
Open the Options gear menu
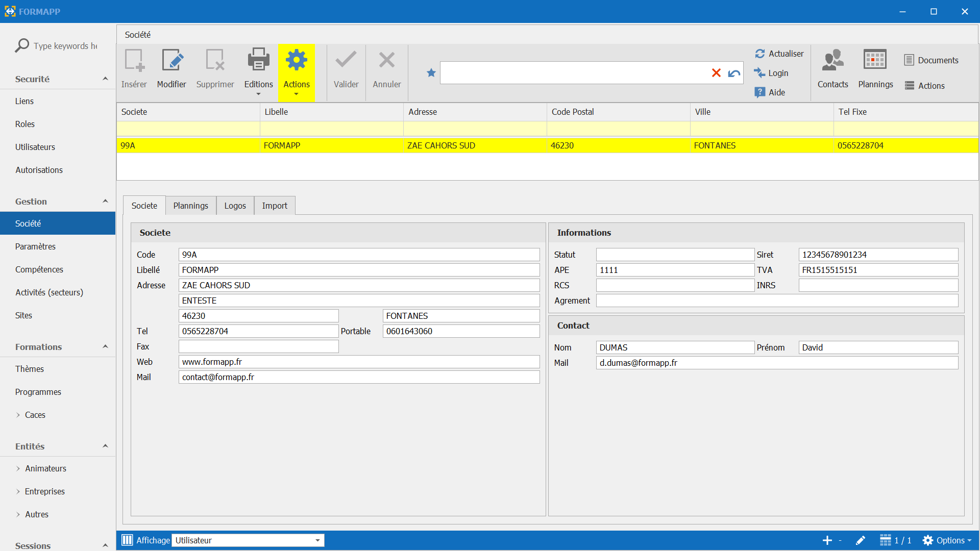[x=947, y=540]
